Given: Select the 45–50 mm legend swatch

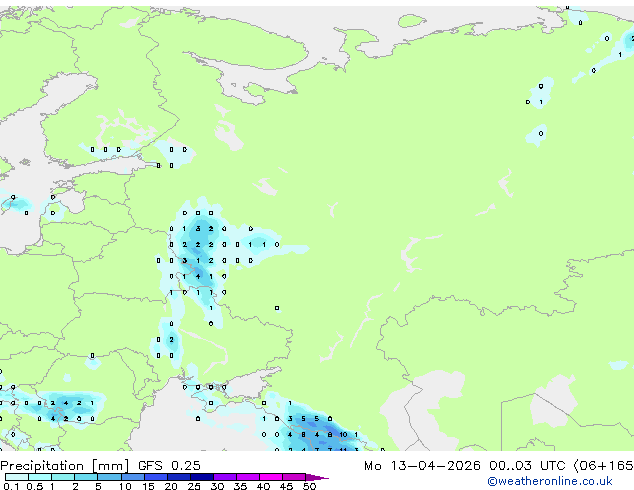Looking at the screenshot, I should click(294, 477).
